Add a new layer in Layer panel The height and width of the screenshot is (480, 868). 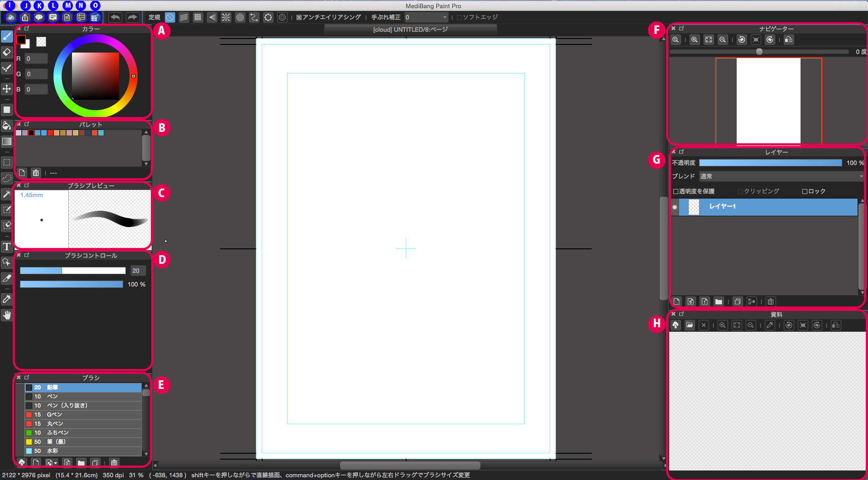click(676, 301)
